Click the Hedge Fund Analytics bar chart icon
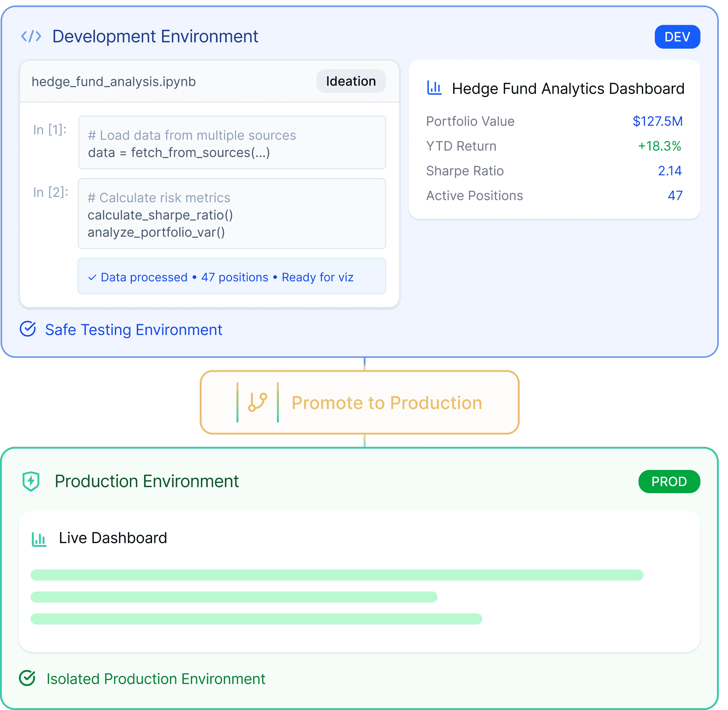Image resolution: width=728 pixels, height=710 pixels. tap(434, 88)
